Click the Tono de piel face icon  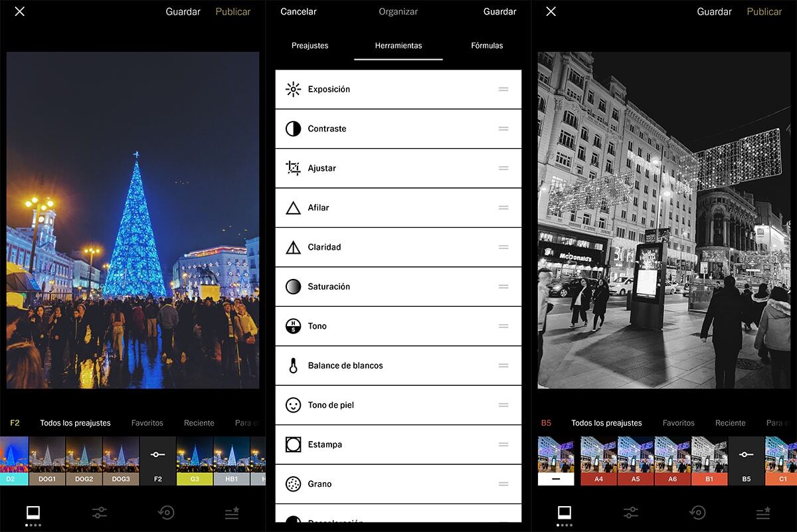293,405
